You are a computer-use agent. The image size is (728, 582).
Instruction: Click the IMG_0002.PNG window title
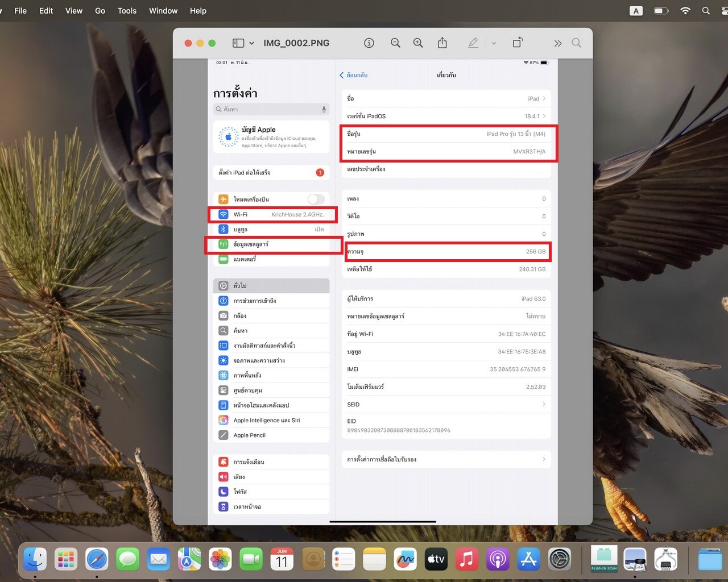pyautogui.click(x=296, y=43)
